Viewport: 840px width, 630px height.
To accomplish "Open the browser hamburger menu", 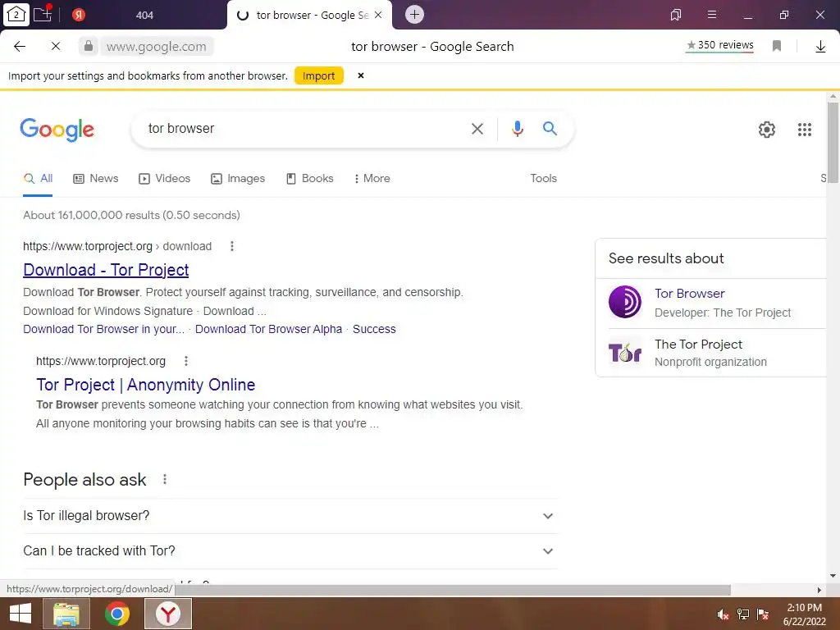I will coord(712,15).
